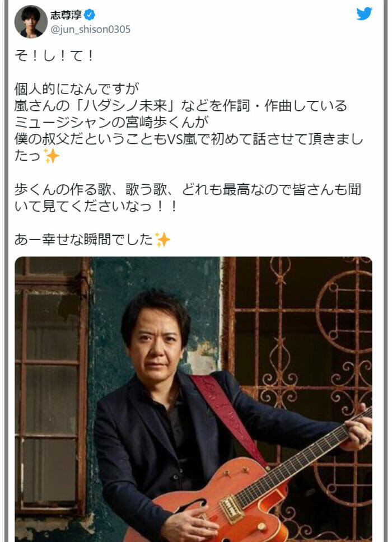Click the line 歩くんの作る歌、歌う歌

point(188,189)
